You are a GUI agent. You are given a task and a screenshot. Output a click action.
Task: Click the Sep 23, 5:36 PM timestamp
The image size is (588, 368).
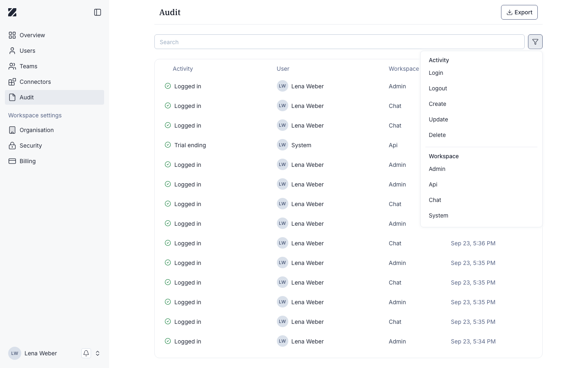[x=473, y=243]
